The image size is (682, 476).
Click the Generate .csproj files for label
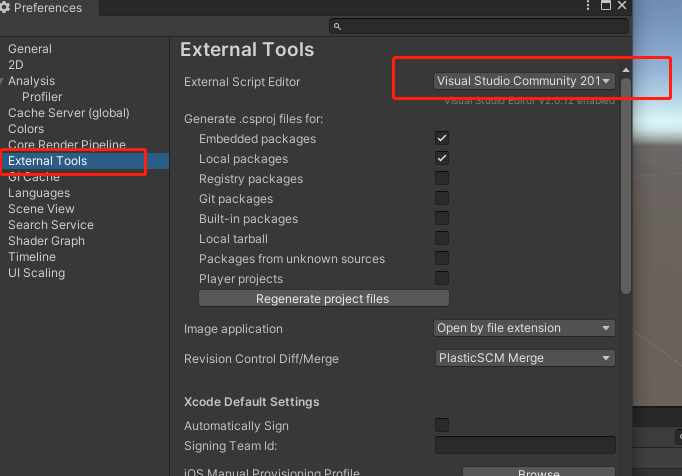point(254,119)
